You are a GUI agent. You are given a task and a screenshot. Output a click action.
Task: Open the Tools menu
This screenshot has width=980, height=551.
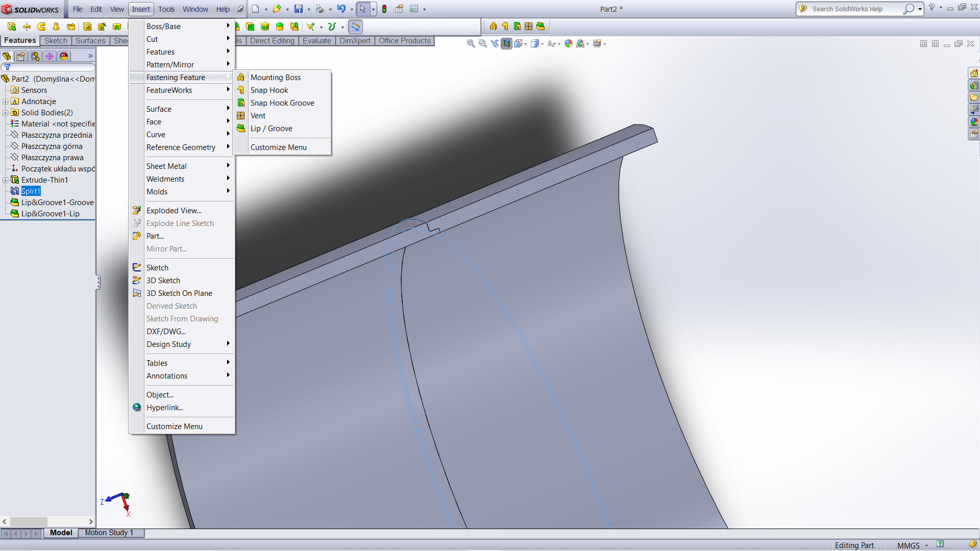point(166,9)
